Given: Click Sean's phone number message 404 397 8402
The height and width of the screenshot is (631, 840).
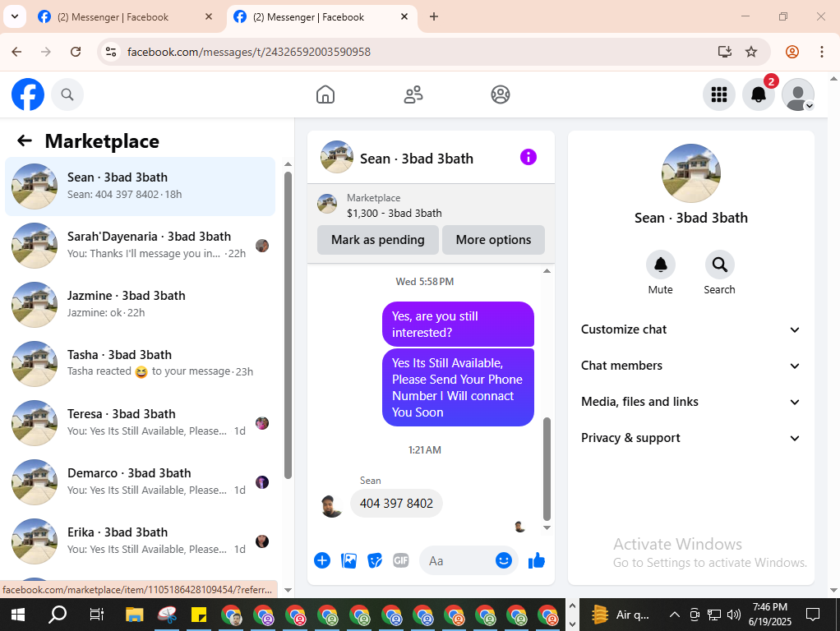Looking at the screenshot, I should click(x=396, y=504).
